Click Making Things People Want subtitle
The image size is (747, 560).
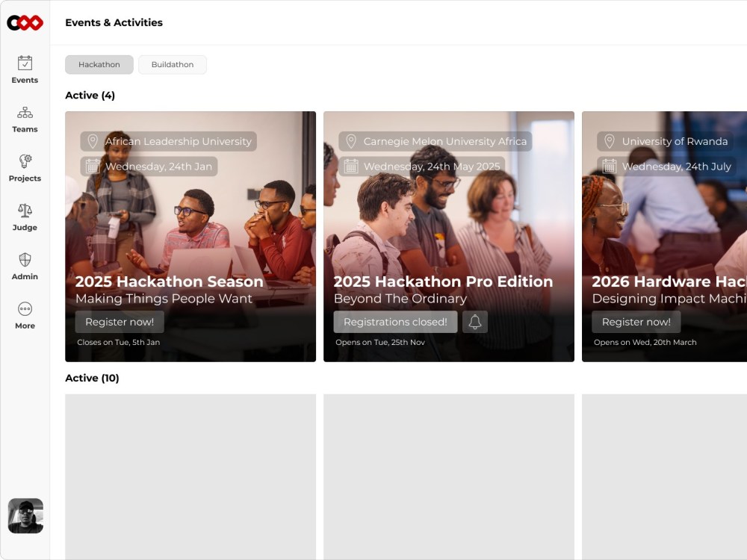point(164,299)
